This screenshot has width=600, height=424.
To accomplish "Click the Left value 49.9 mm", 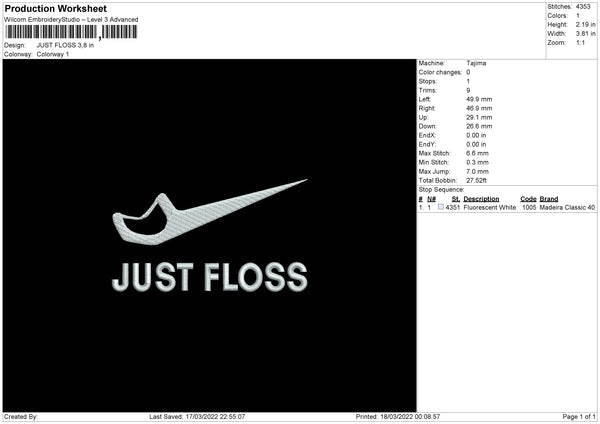I will 479,99.
